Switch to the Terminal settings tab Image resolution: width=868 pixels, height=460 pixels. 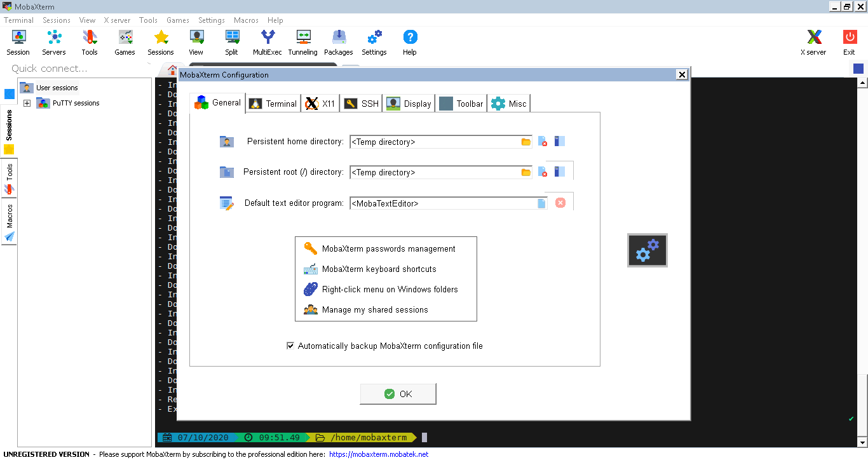click(273, 104)
